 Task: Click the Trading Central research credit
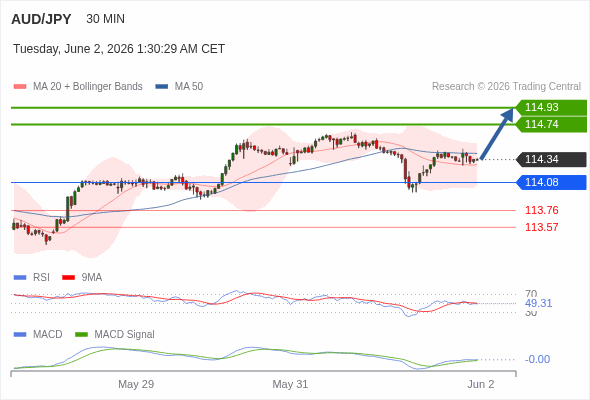tap(506, 87)
